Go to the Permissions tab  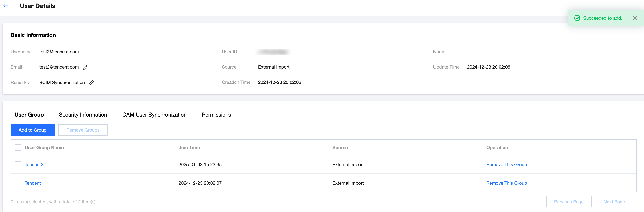click(216, 115)
